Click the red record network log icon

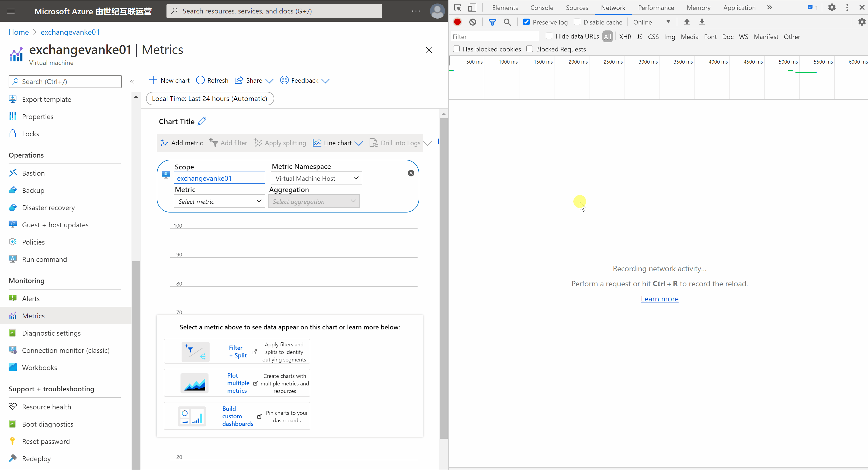[457, 22]
